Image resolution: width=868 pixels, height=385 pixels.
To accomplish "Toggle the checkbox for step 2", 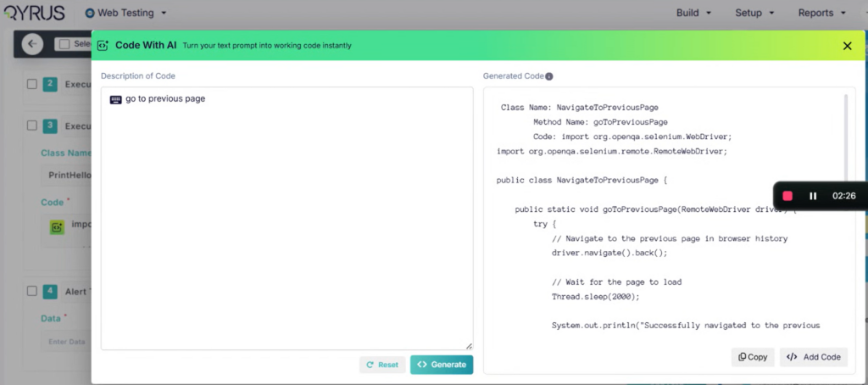I will pyautogui.click(x=31, y=84).
